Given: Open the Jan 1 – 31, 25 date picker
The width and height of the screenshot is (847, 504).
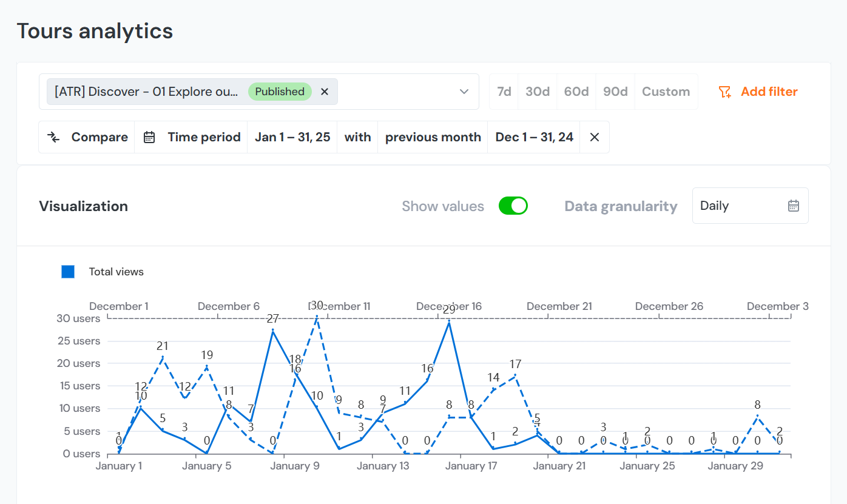Looking at the screenshot, I should point(292,137).
